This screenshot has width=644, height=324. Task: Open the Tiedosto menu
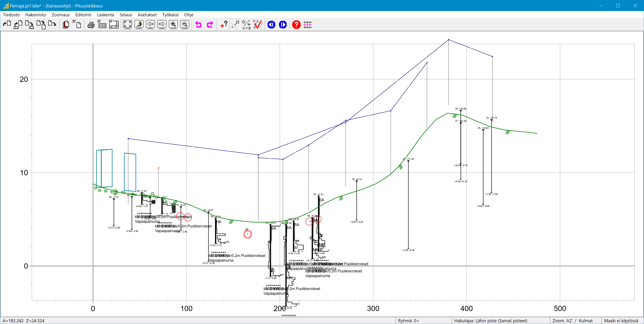point(11,15)
